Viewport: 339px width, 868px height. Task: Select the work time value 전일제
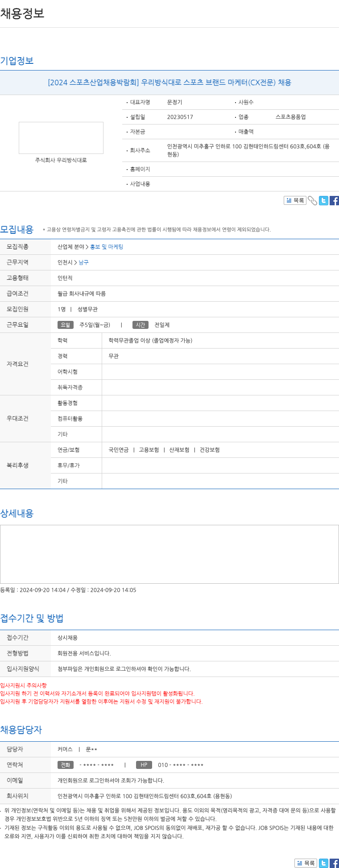[x=162, y=325]
